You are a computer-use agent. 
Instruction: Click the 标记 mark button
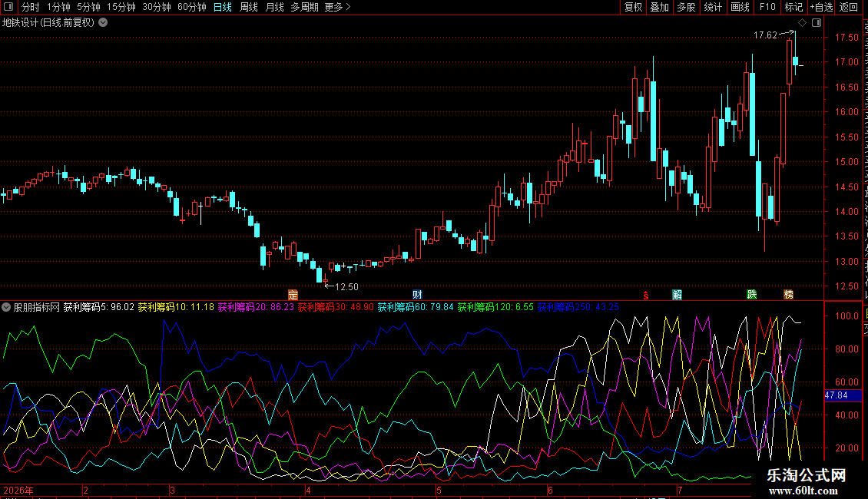point(793,7)
